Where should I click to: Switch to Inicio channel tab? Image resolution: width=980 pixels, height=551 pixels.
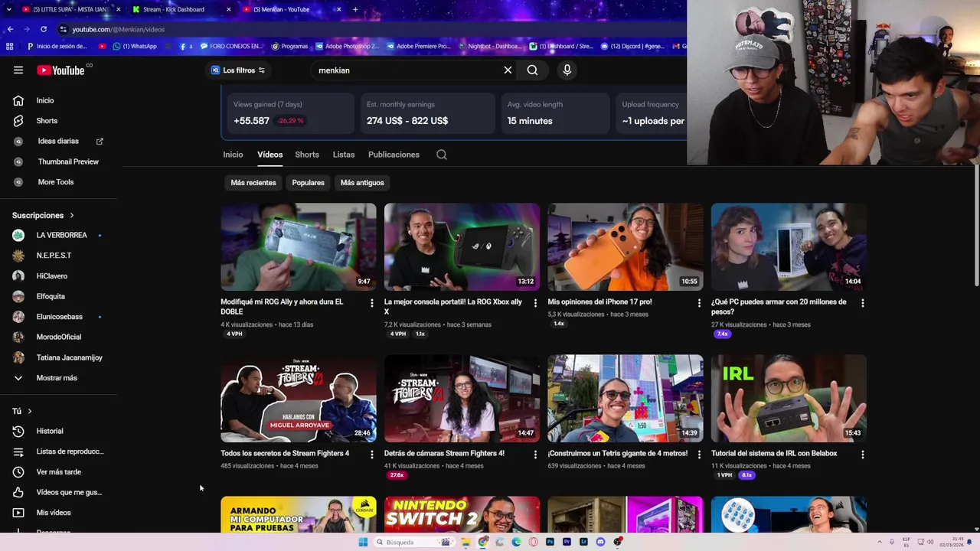[233, 155]
